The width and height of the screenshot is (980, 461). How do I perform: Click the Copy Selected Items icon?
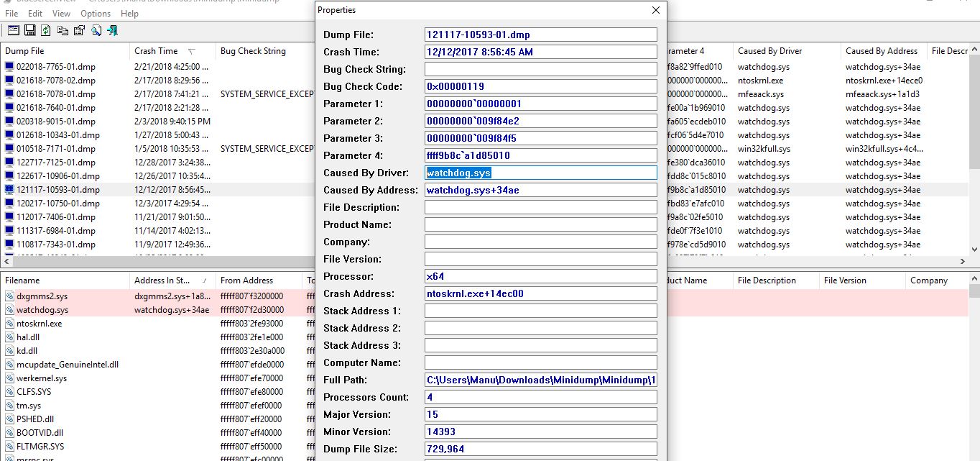click(x=63, y=30)
